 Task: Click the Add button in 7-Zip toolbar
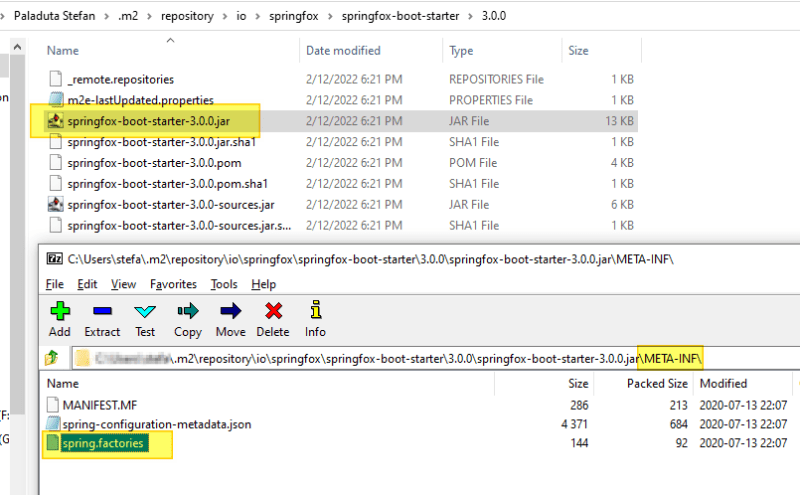tap(60, 319)
